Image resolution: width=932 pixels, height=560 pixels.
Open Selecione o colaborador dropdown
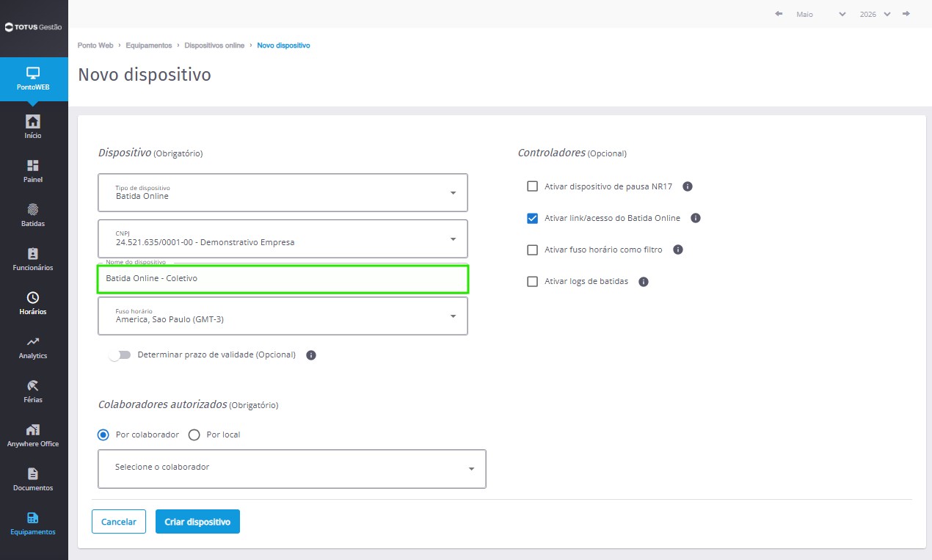pyautogui.click(x=292, y=468)
